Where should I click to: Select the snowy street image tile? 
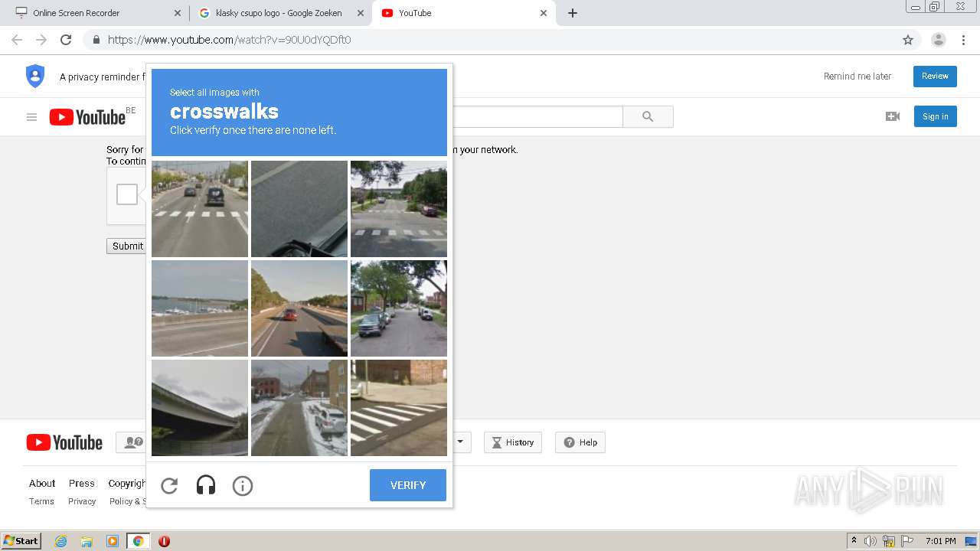click(x=299, y=408)
